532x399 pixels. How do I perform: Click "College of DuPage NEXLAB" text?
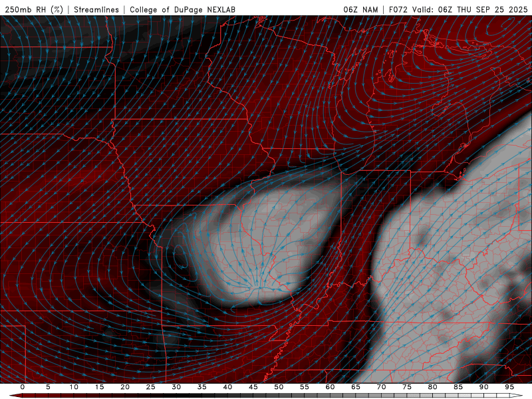[x=182, y=10]
